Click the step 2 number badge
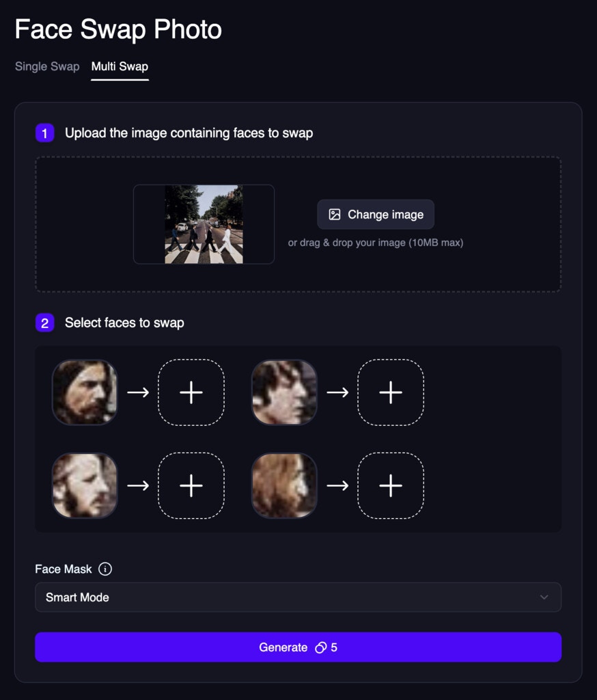Viewport: 597px width, 700px height. (x=44, y=323)
